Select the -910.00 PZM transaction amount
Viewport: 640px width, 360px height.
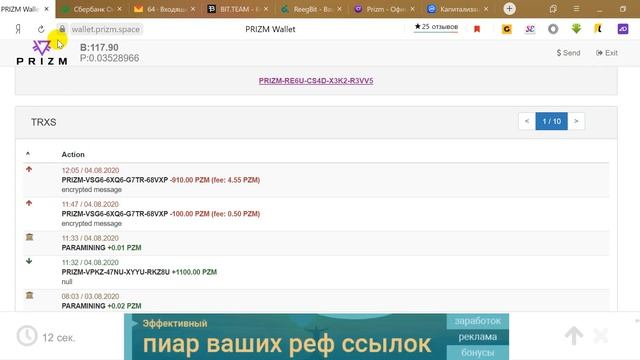[190, 180]
